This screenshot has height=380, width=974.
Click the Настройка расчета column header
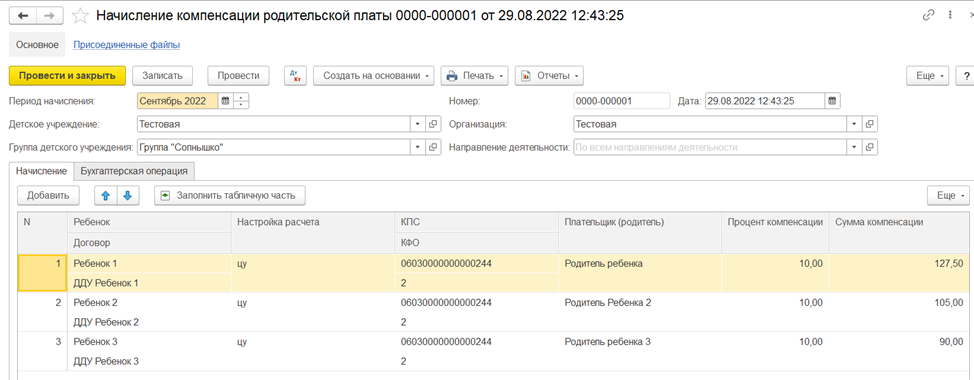point(313,232)
